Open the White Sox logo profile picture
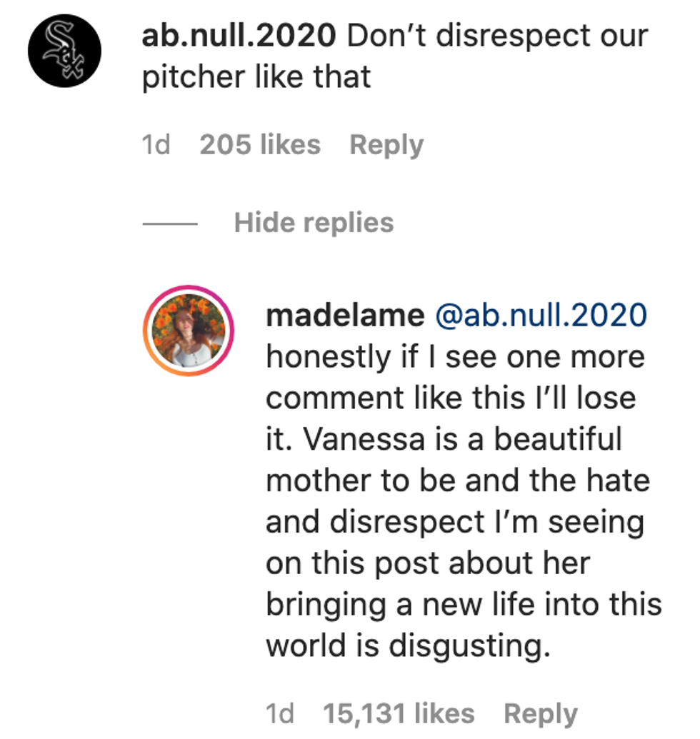The height and width of the screenshot is (739, 700). pos(64,51)
